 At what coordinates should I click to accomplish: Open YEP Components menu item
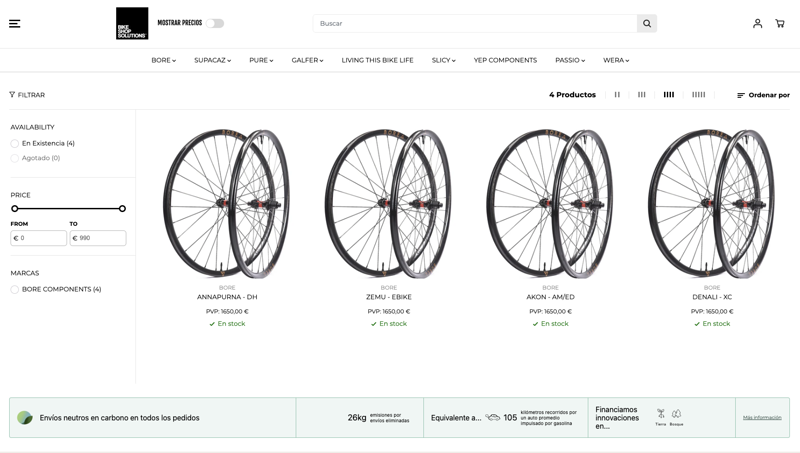point(505,60)
